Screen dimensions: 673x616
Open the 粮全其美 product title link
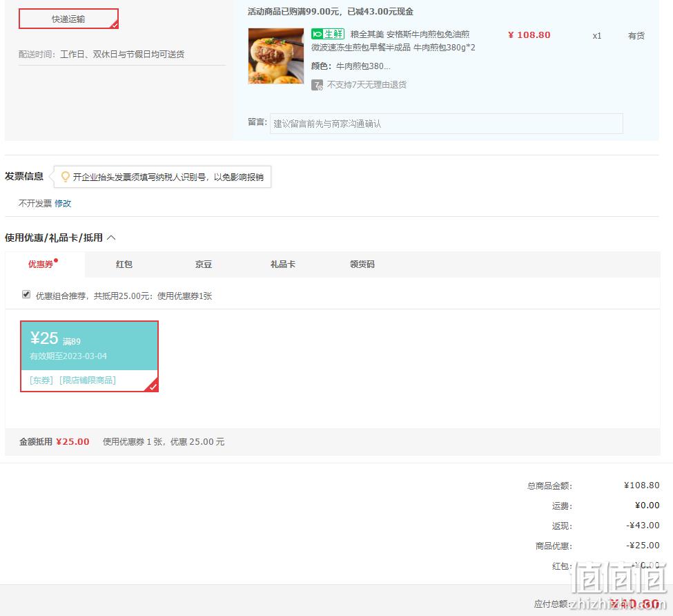[393, 41]
